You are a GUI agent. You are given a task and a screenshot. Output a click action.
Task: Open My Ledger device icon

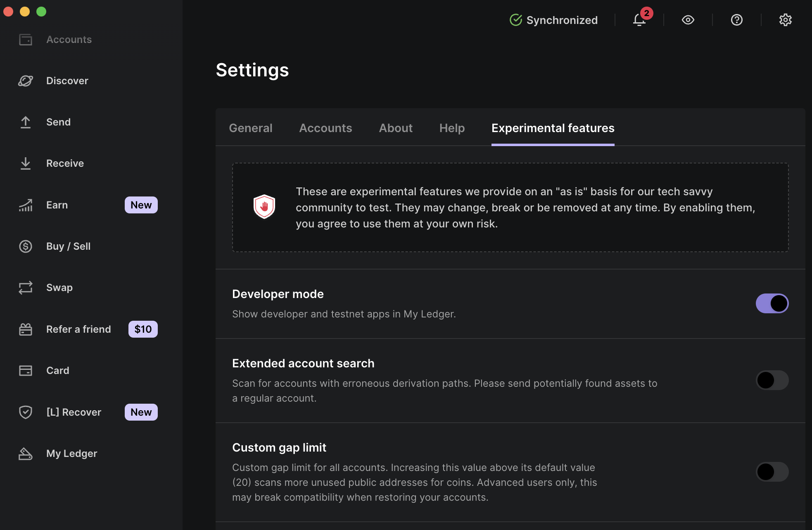click(x=26, y=454)
